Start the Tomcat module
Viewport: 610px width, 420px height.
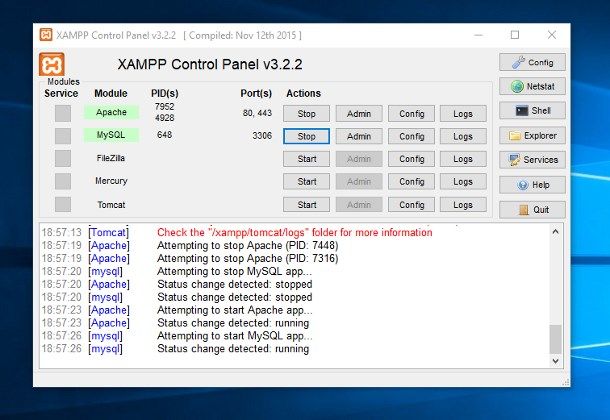[x=307, y=205]
